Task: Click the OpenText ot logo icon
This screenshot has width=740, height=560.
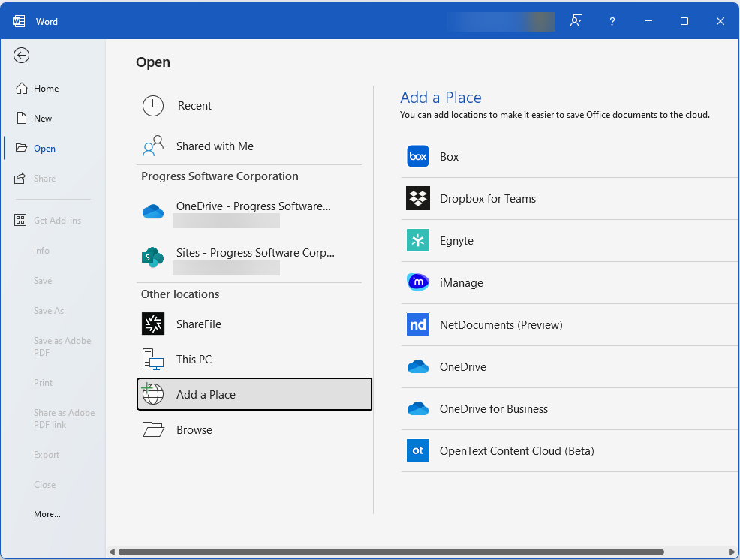Action: pyautogui.click(x=418, y=450)
